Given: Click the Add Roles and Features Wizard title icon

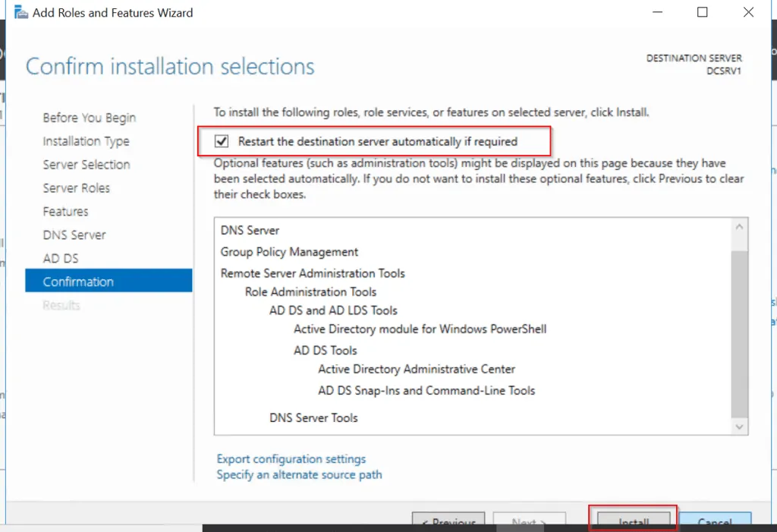Looking at the screenshot, I should click(x=20, y=12).
